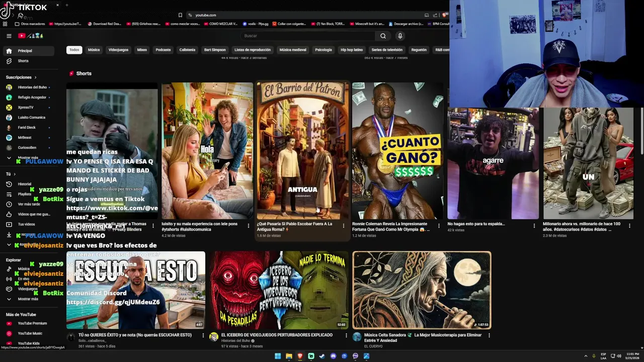Click the search magnifier button

383,36
